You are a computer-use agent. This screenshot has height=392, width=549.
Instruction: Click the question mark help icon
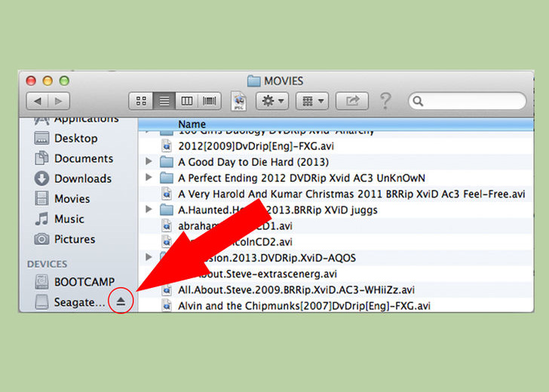[x=385, y=100]
